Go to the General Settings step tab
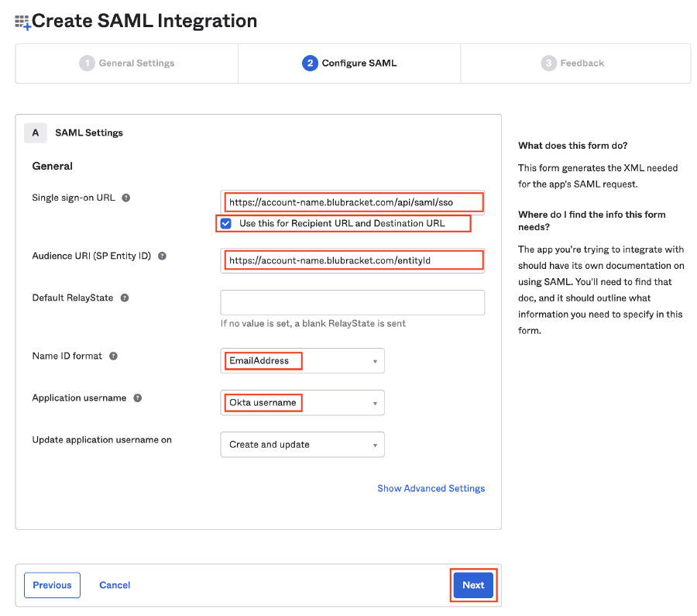697x616 pixels. click(127, 64)
